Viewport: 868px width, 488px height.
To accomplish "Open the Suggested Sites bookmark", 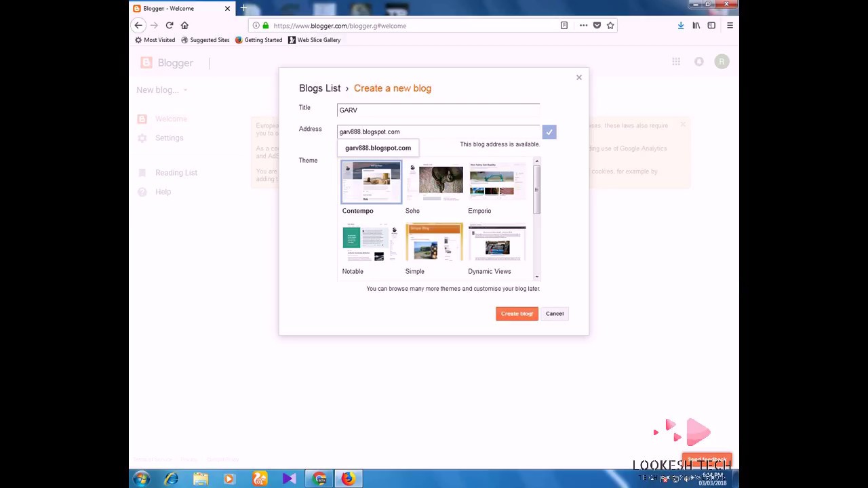I will coord(205,40).
